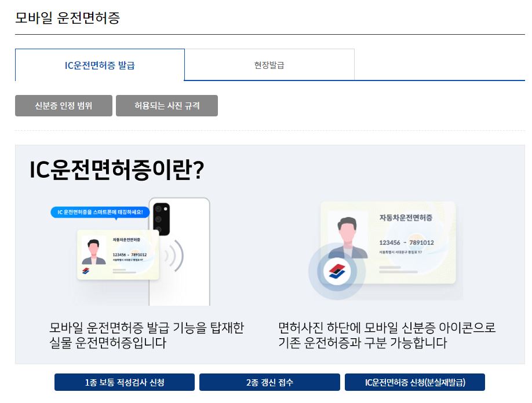Click the 모바일 운전면허증 page heading

68,17
